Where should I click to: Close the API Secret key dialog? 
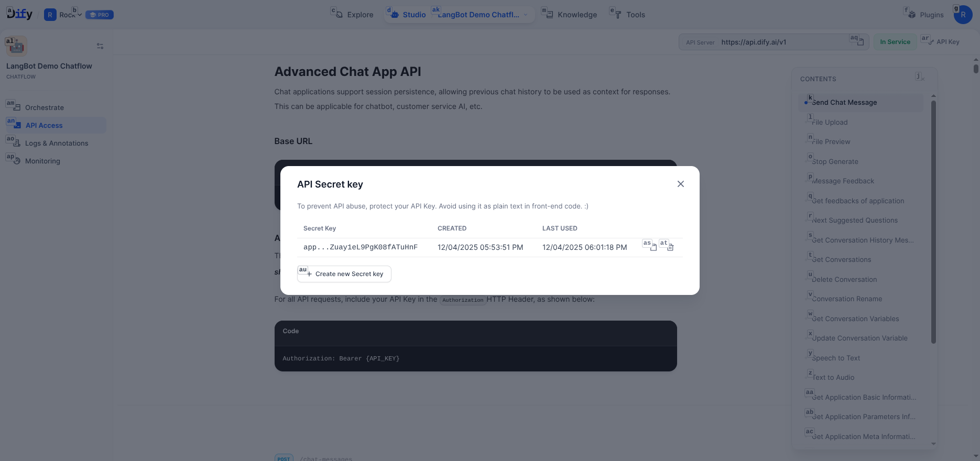click(680, 184)
